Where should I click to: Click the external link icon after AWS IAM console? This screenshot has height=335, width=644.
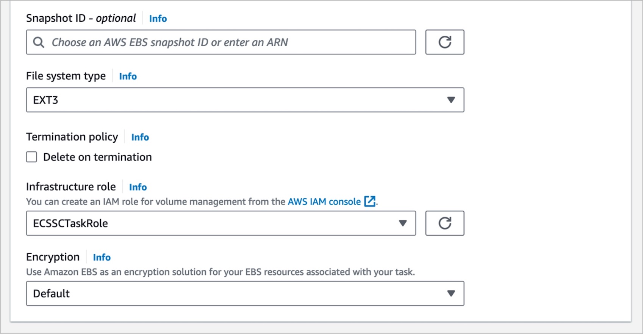pos(369,201)
